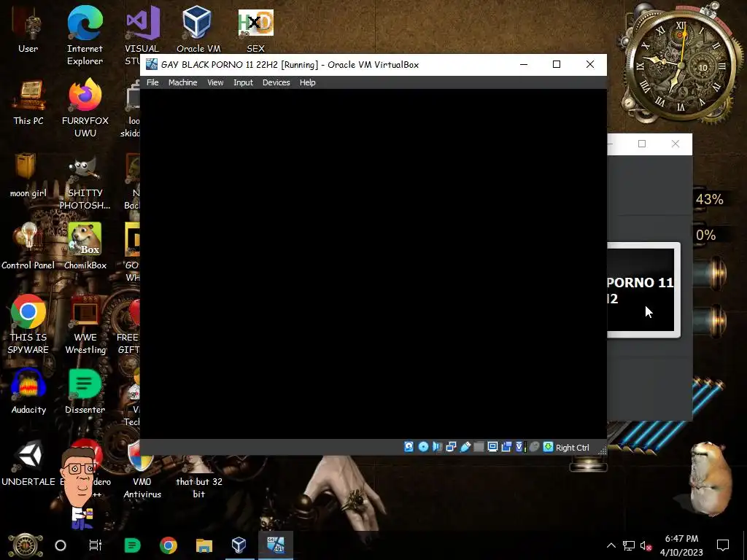The height and width of the screenshot is (560, 747).
Task: Select the VMO Antivirus shield icon
Action: 142,469
